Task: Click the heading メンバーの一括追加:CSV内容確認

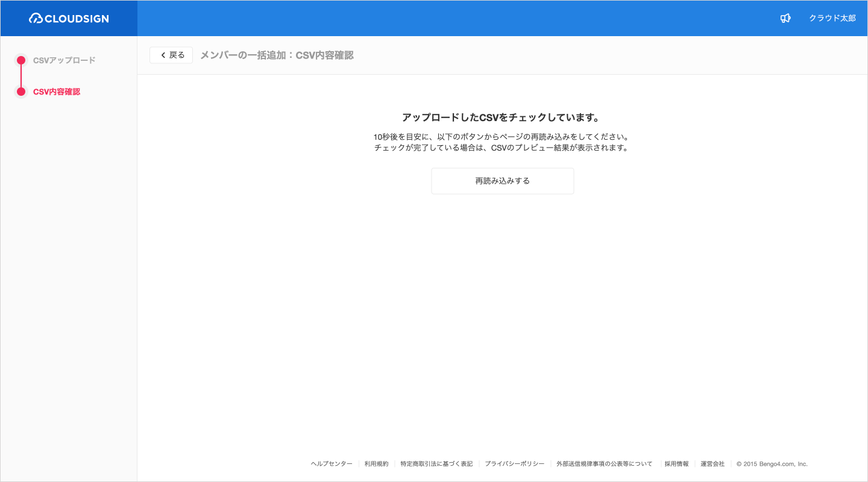Action: (x=277, y=55)
